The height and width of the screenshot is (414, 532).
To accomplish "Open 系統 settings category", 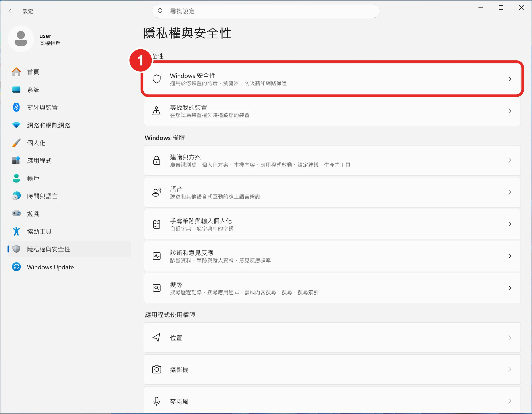I will point(69,90).
